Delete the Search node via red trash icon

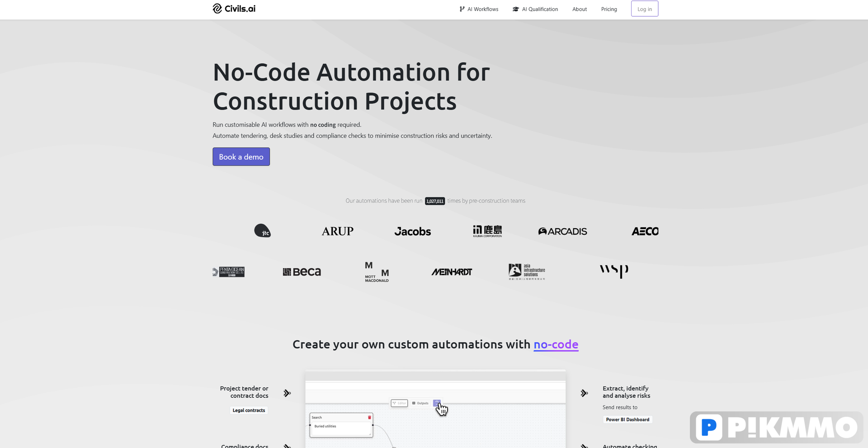(369, 417)
